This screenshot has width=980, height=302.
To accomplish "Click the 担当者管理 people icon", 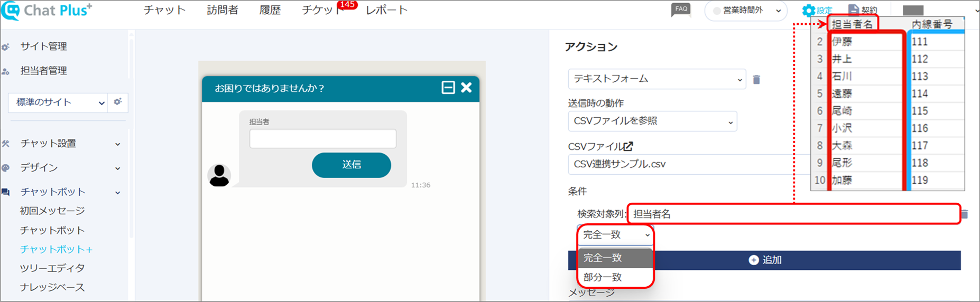I will click(x=6, y=71).
